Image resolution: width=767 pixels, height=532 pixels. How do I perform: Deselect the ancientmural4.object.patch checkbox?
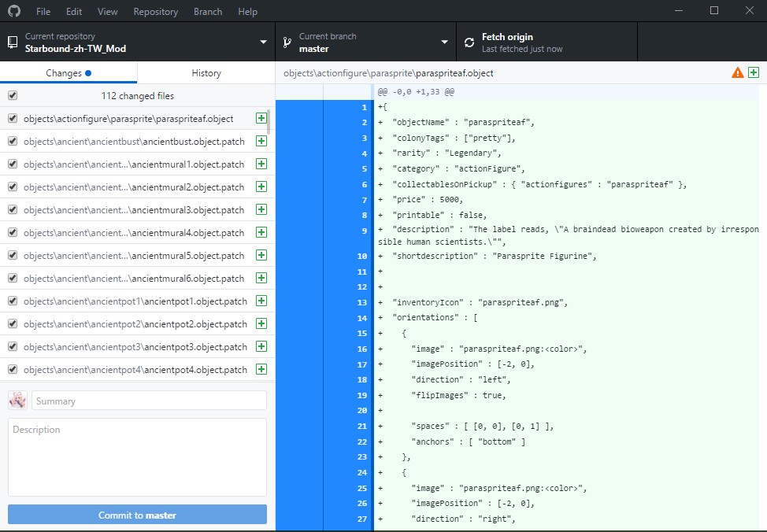click(x=13, y=232)
